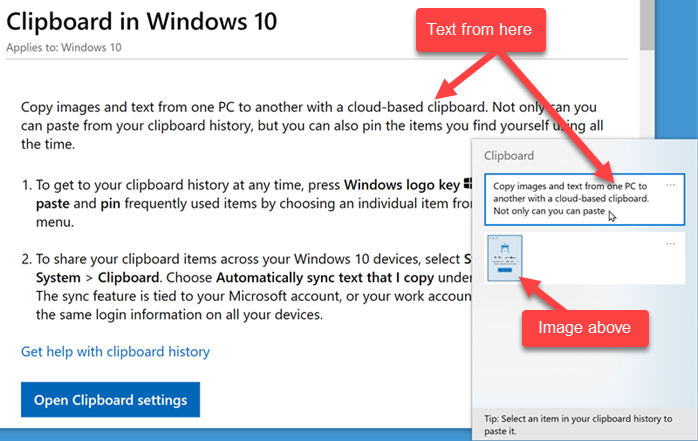Open the more options dots on the image clipboard item
Image resolution: width=698 pixels, height=441 pixels.
670,244
